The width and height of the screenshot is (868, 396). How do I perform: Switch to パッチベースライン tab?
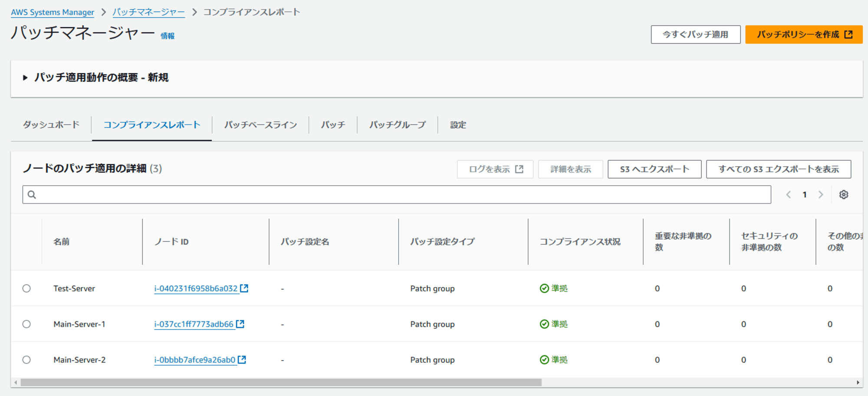coord(260,125)
